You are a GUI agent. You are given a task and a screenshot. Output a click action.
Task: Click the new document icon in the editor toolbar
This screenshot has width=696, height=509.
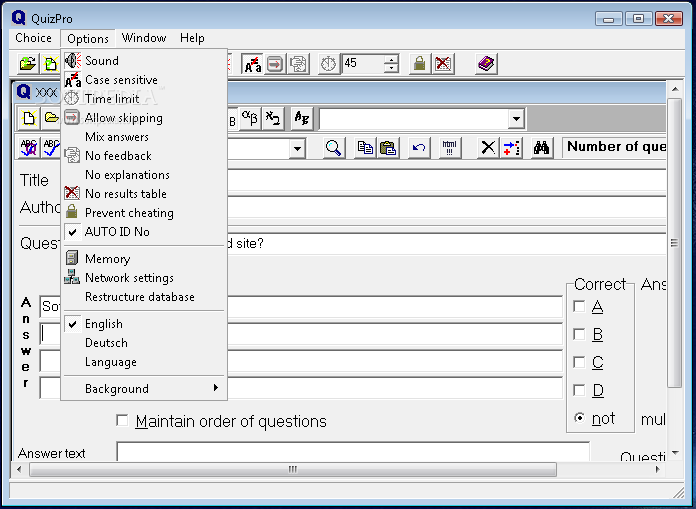(x=29, y=118)
